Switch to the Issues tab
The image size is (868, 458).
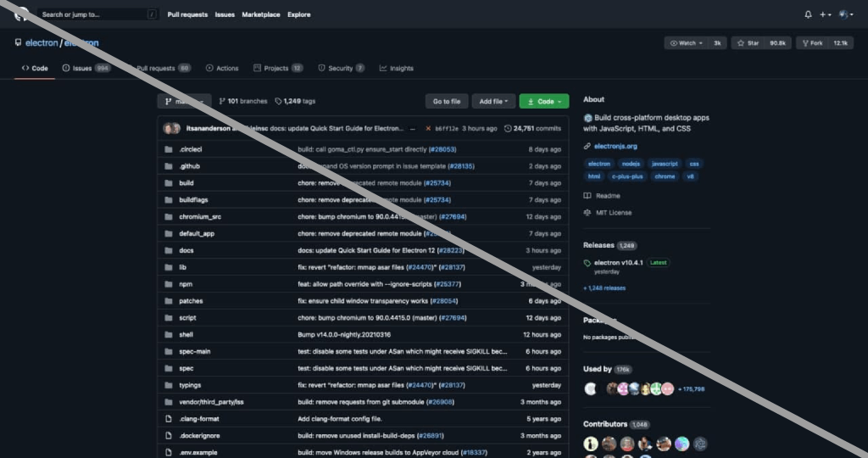(86, 68)
